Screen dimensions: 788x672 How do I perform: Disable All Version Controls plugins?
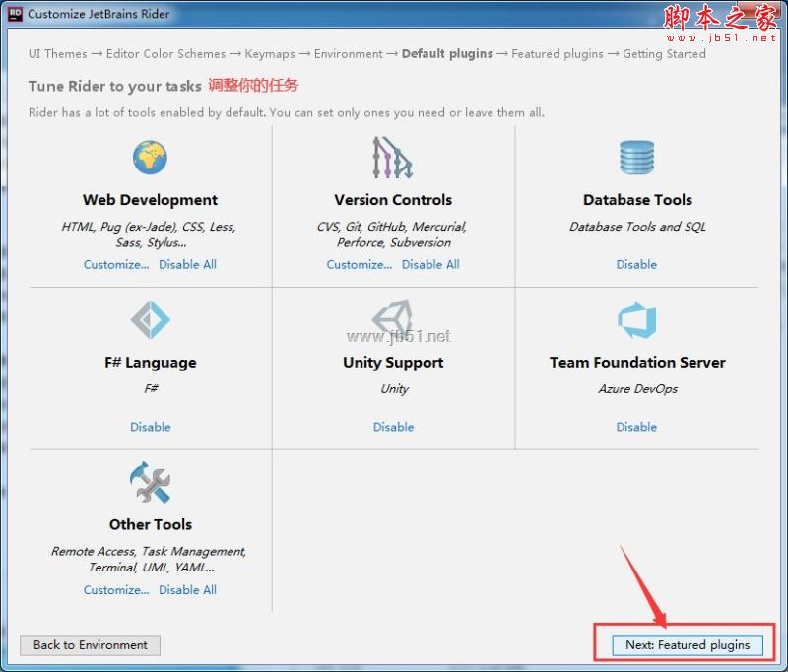(430, 264)
